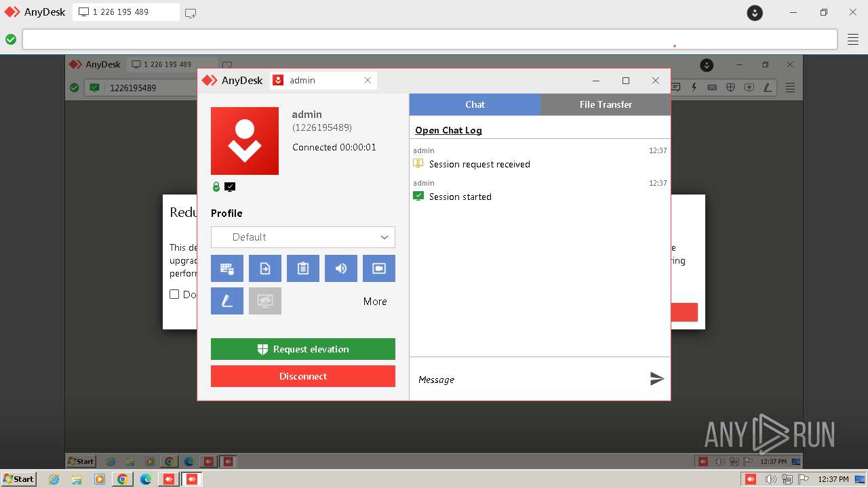Click the taskbar clock showing 12:37 PM
The width and height of the screenshot is (868, 488).
click(833, 479)
